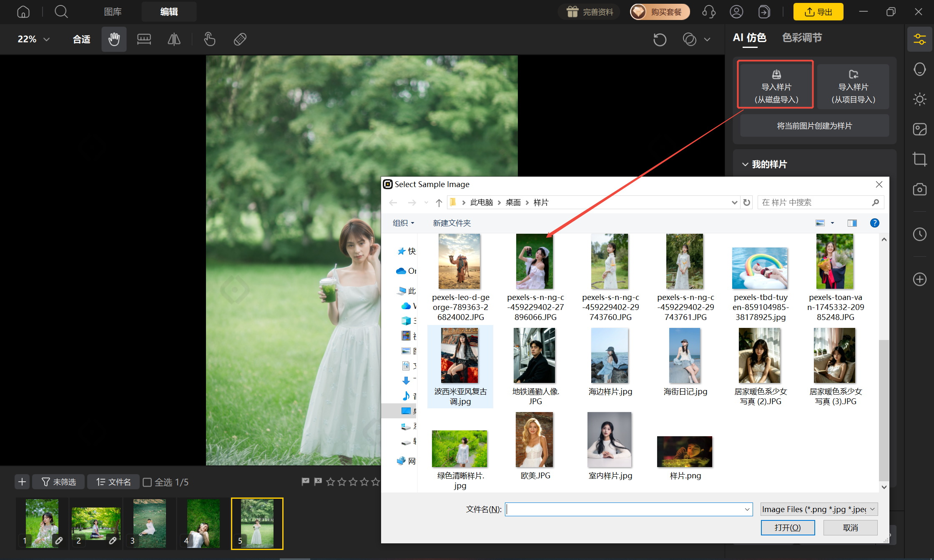Set the first rating star
Screen dimensions: 934x560
[x=331, y=482]
